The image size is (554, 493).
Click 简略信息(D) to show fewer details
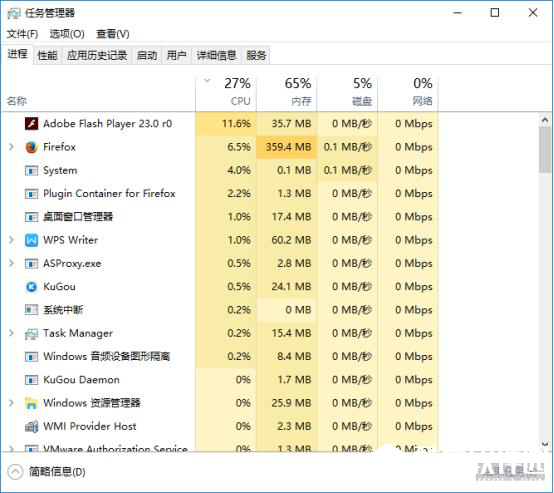coord(57,472)
